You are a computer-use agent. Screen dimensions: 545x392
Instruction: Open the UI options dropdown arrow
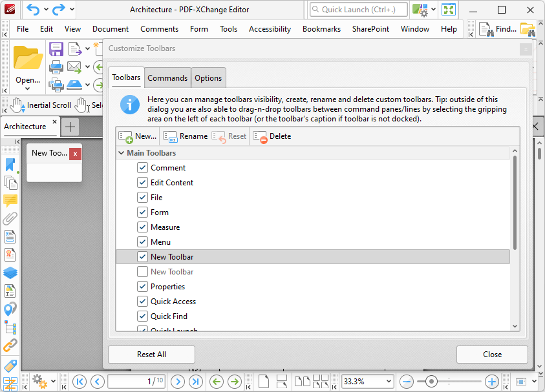[433, 10]
